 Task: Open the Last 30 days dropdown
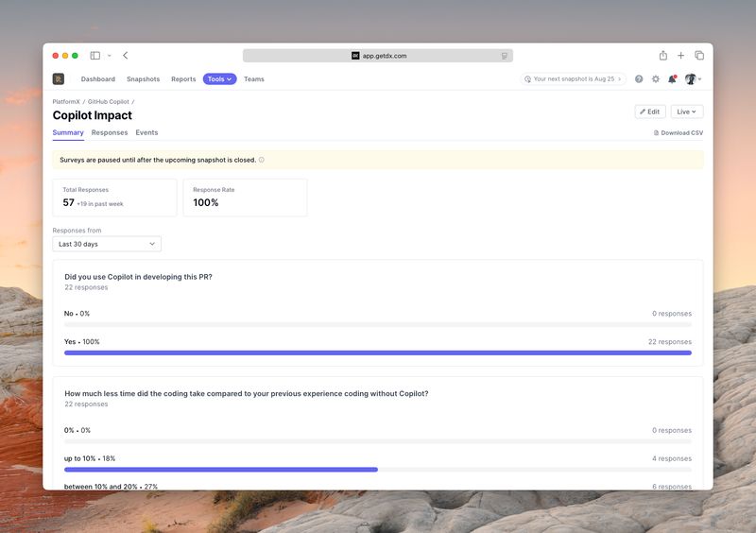tap(107, 244)
